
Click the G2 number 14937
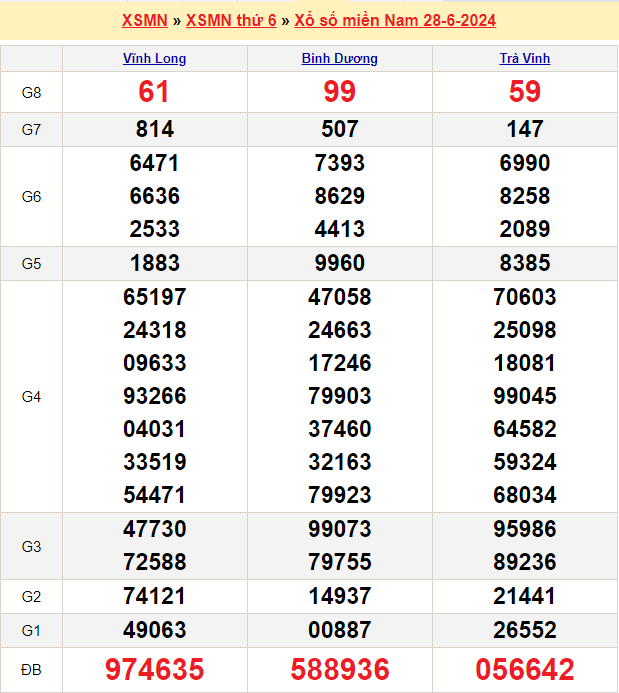(x=339, y=596)
